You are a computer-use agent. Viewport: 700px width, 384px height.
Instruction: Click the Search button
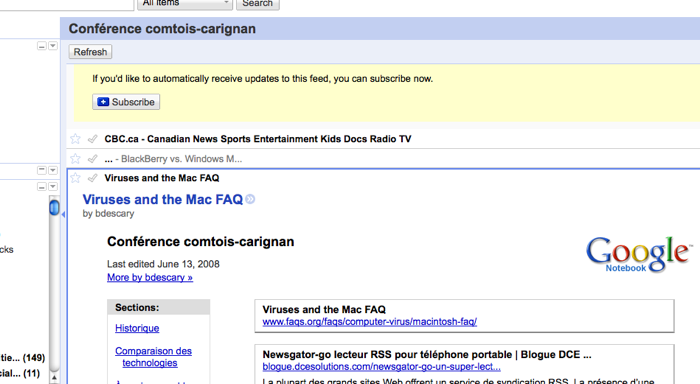point(258,4)
